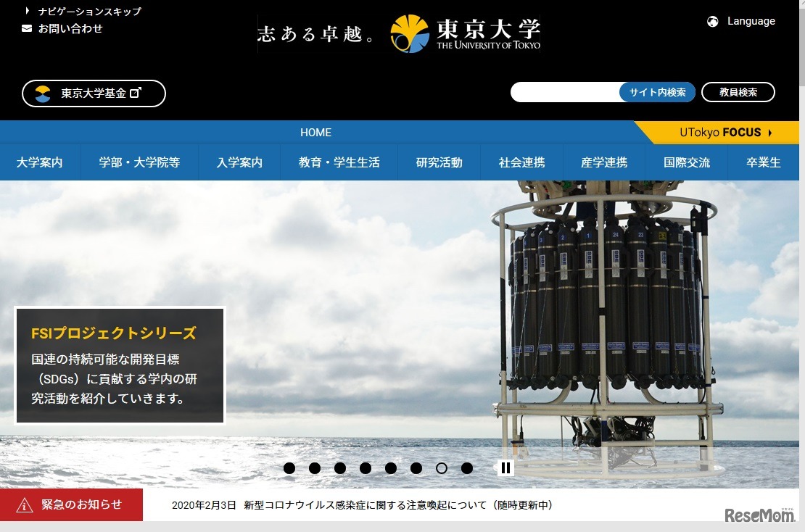Viewport: 805px width, 532px height.
Task: Select the third slideshow dot
Action: [340, 468]
